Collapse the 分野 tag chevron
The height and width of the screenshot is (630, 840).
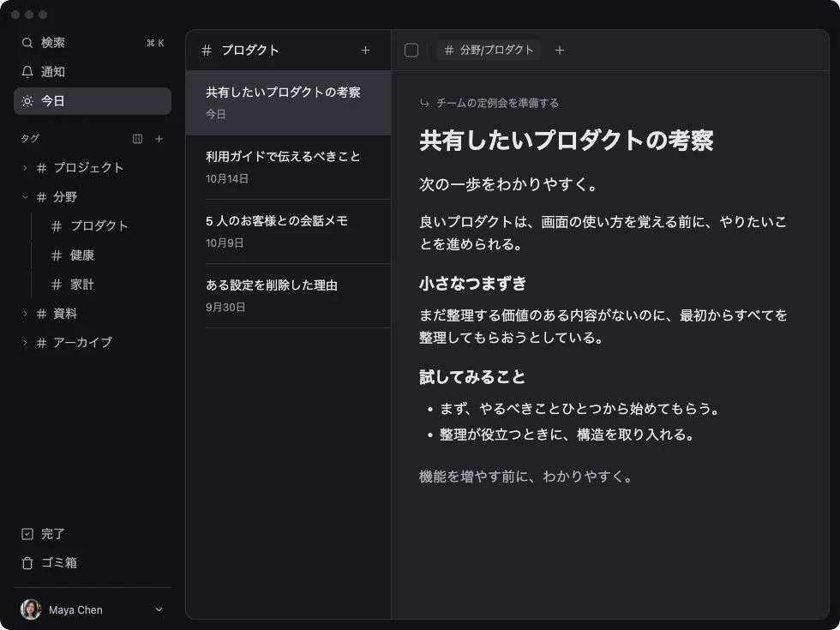coord(25,196)
